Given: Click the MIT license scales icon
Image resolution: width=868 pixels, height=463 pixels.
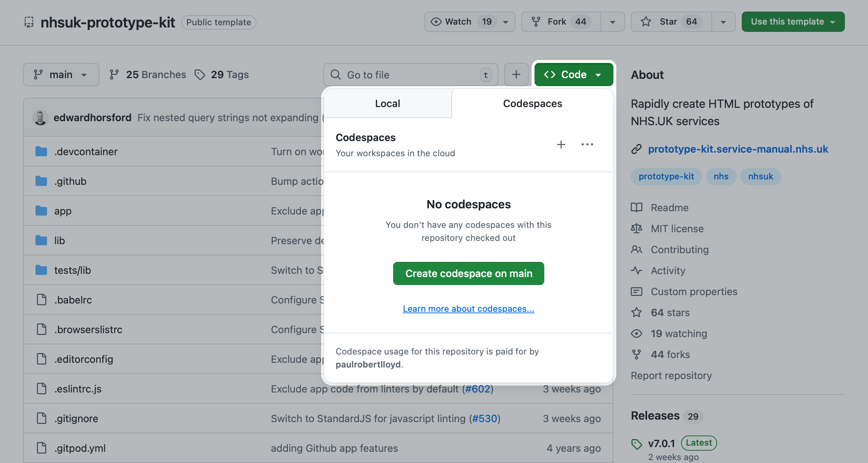Looking at the screenshot, I should 636,229.
